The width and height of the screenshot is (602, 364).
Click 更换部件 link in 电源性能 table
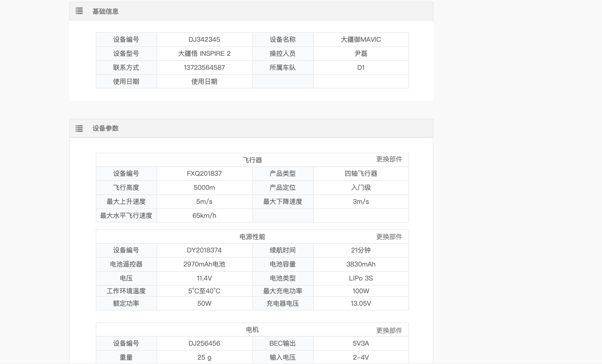[389, 237]
